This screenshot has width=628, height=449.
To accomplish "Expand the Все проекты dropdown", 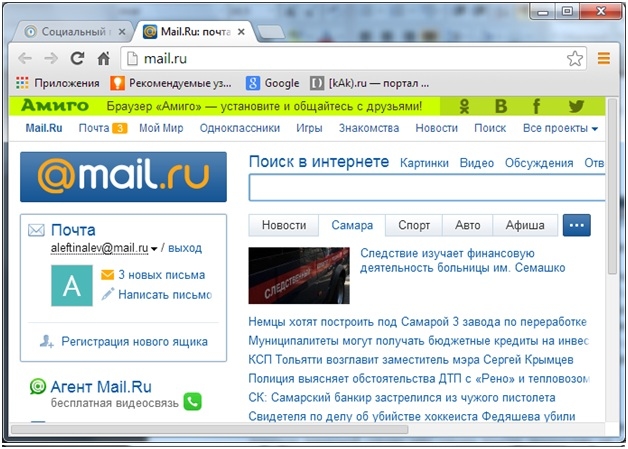I will [560, 128].
